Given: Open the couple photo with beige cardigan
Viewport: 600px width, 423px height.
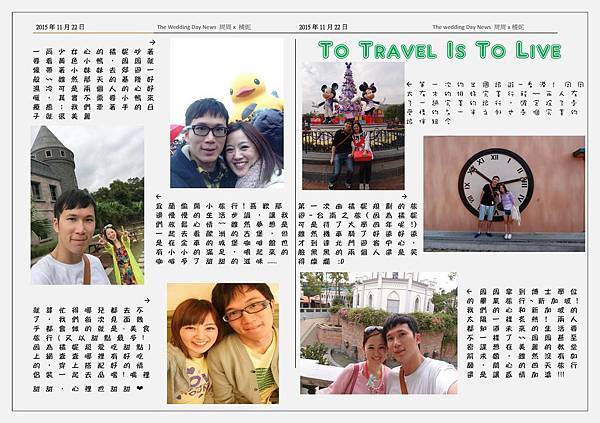Looking at the screenshot, I should pyautogui.click(x=223, y=343).
